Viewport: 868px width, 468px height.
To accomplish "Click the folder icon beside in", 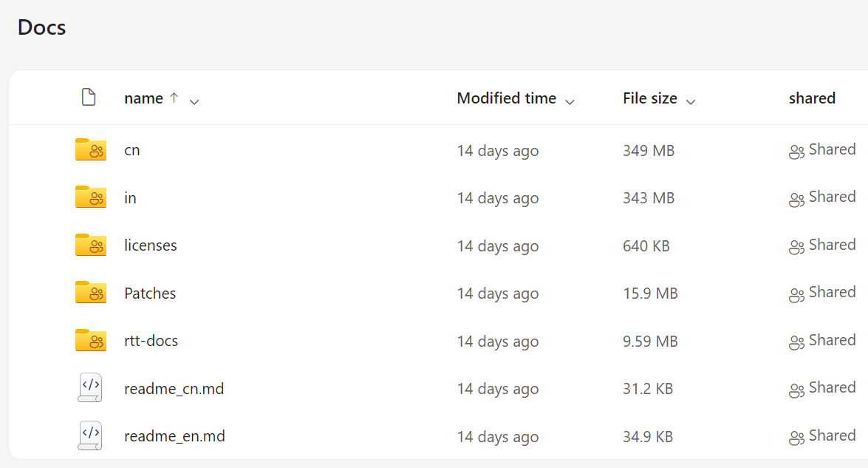I will (x=91, y=197).
